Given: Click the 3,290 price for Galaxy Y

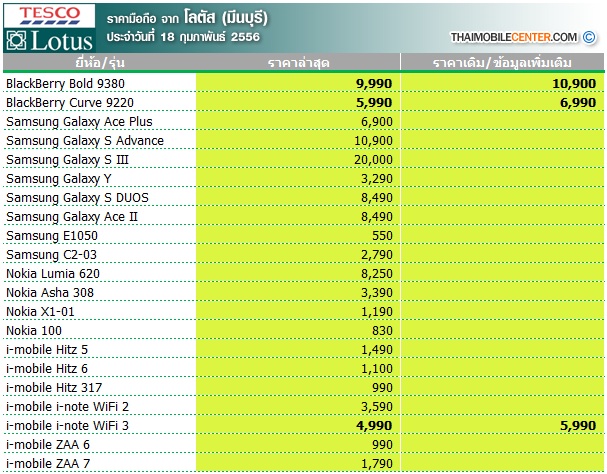Looking at the screenshot, I should (x=377, y=179).
